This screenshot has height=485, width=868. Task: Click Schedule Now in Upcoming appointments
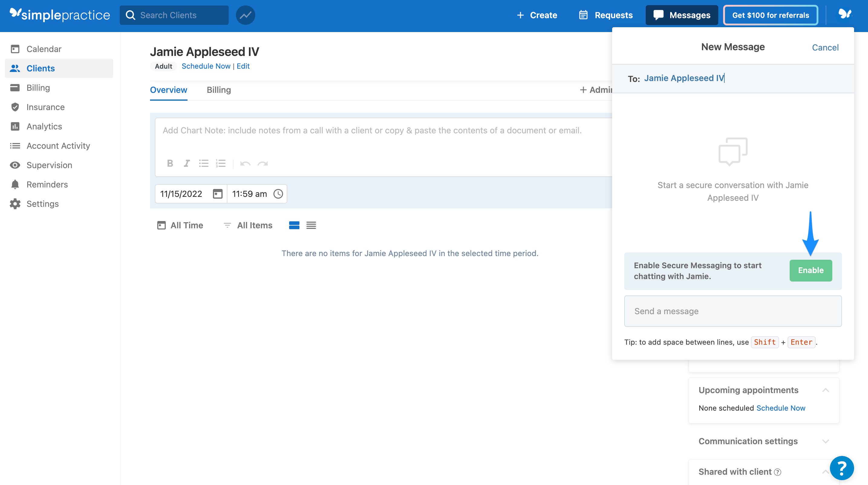(x=781, y=408)
